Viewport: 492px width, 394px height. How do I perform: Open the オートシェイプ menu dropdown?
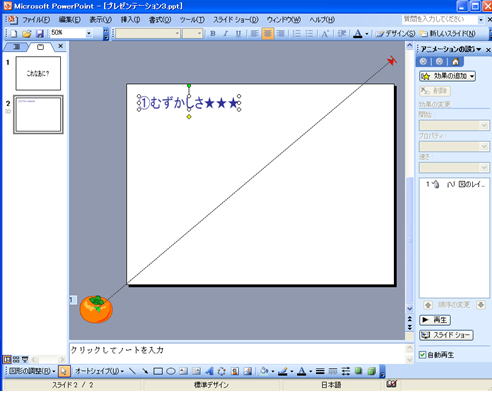(99, 371)
